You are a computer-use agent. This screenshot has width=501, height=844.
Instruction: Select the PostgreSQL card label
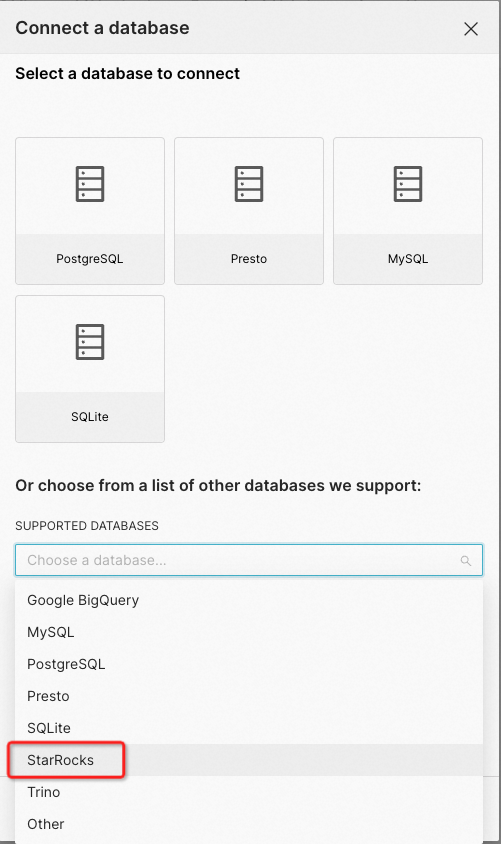[90, 259]
